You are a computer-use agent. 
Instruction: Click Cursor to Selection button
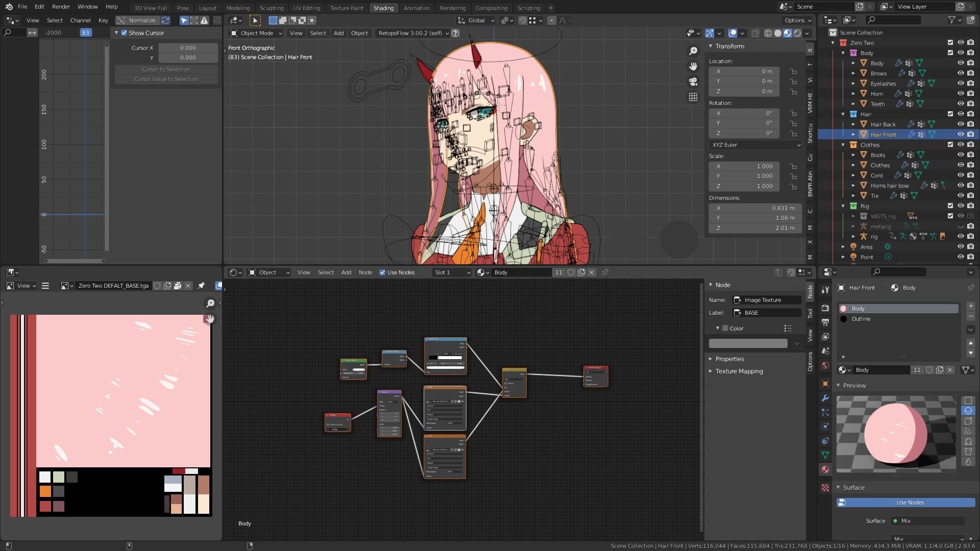(166, 69)
